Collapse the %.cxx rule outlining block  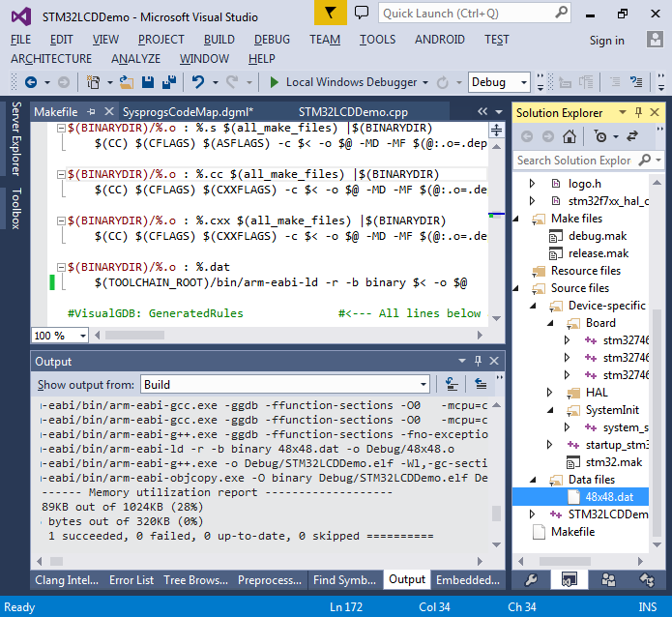(x=61, y=220)
